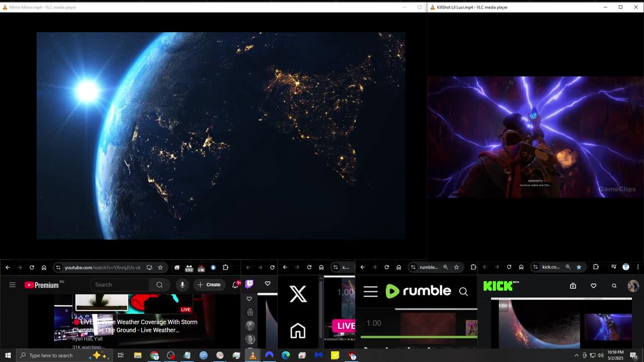Open the Twitch sidebar followed heart icon
The width and height of the screenshot is (644, 362).
(249, 299)
